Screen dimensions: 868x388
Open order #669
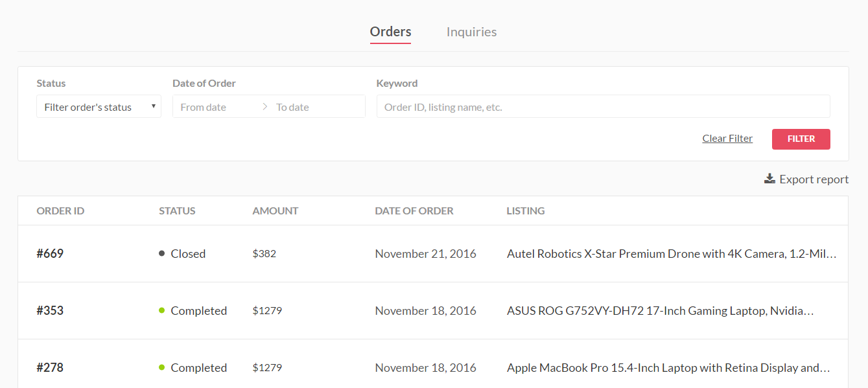pos(50,253)
